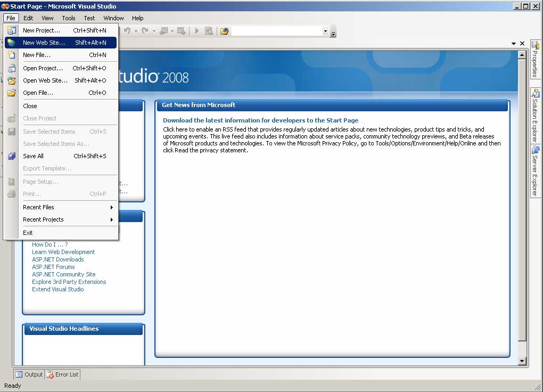543x392 pixels.
Task: Open the Solution Explorer side panel
Action: point(536,116)
